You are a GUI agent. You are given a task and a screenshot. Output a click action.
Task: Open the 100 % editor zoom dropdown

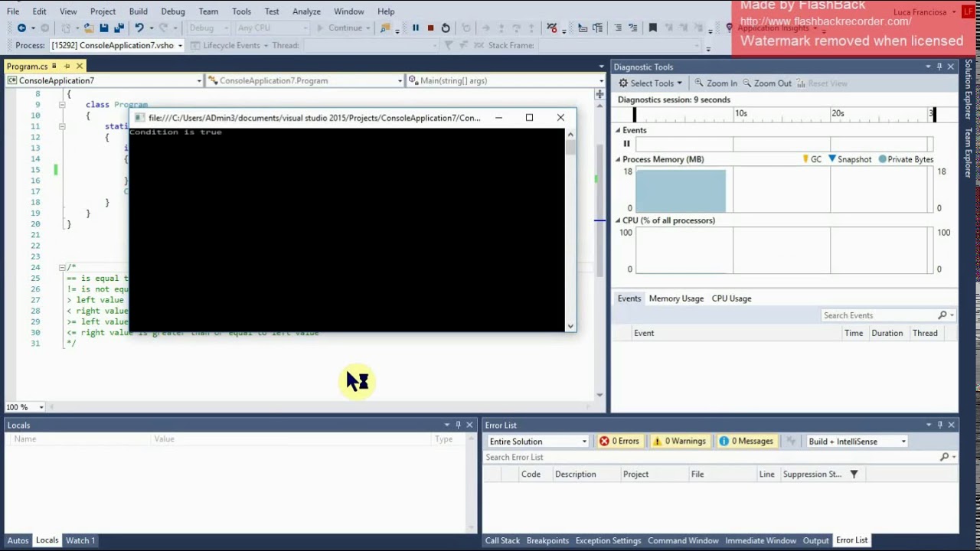tap(41, 407)
